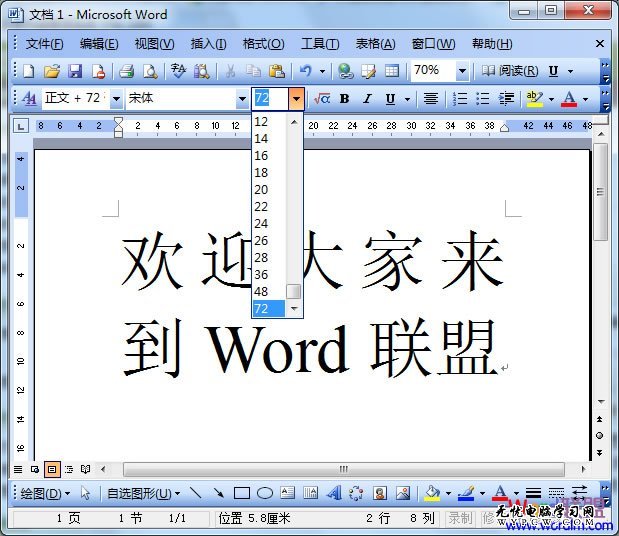Open Styles and Formatting pane icon
This screenshot has width=619, height=536.
point(29,98)
